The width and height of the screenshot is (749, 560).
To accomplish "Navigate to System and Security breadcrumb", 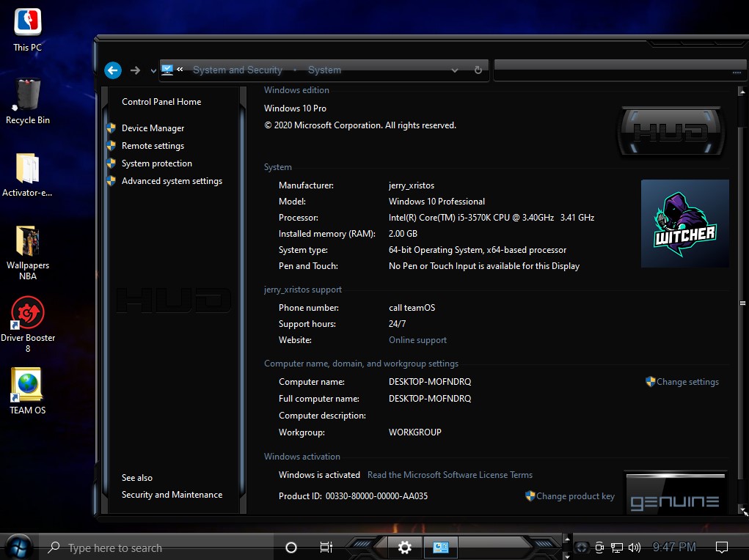I will pos(238,70).
